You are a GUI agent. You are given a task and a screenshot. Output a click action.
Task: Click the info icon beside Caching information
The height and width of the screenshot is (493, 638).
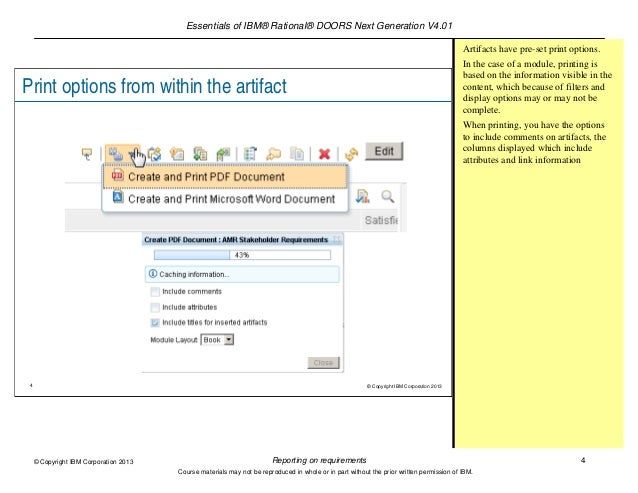click(x=153, y=274)
